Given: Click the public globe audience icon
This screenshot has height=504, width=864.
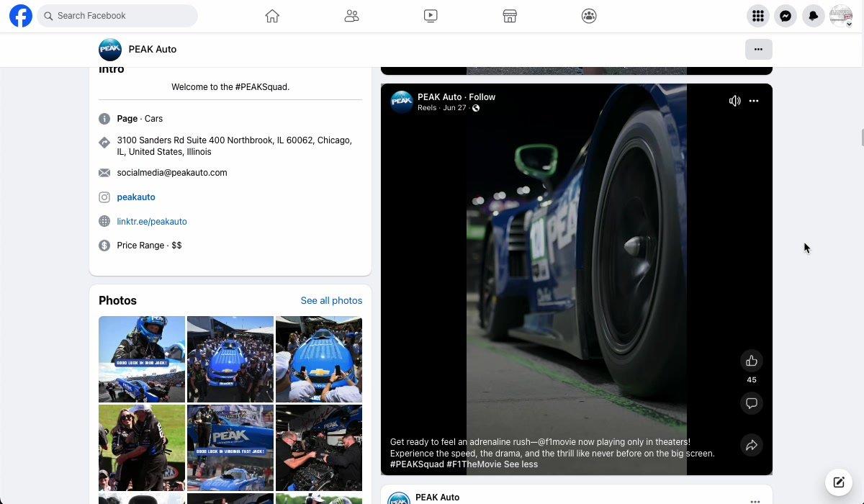Looking at the screenshot, I should (x=476, y=108).
